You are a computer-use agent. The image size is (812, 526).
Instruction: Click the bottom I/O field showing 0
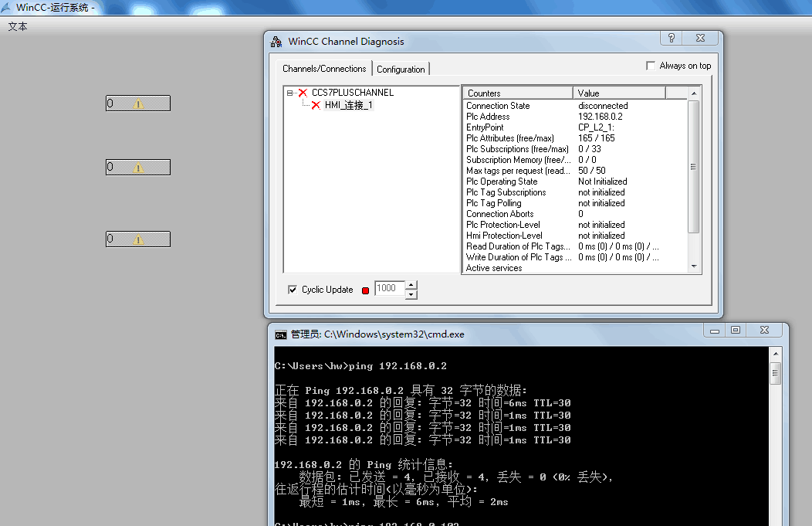[x=138, y=239]
